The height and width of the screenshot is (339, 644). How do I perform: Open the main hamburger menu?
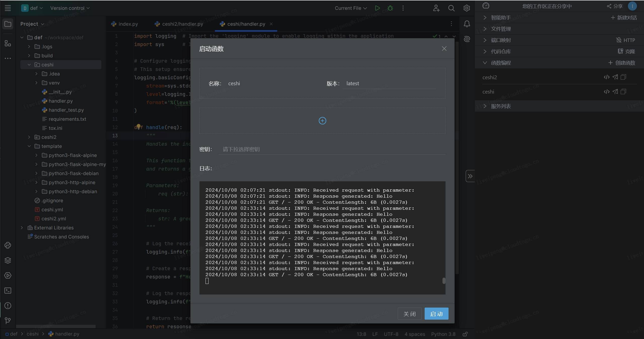(8, 8)
